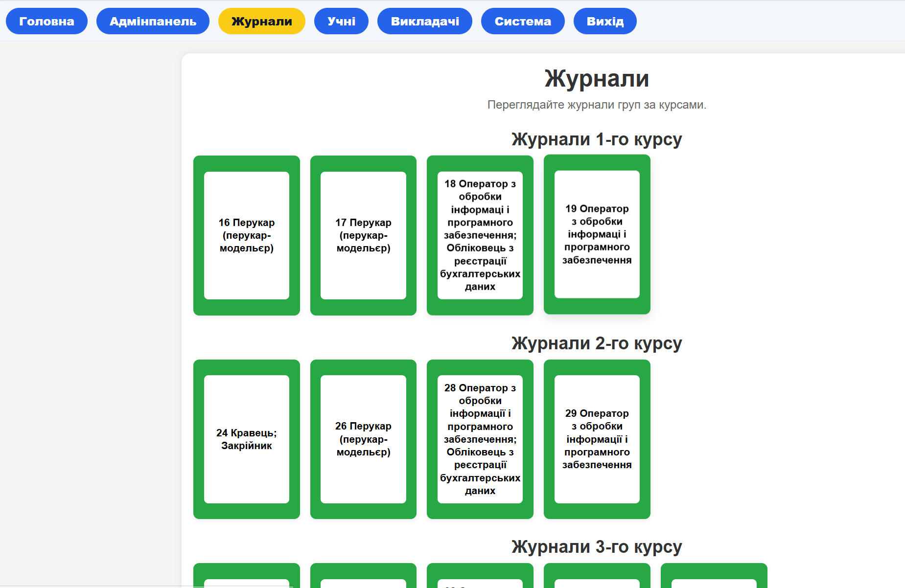Go to the Головна page

(x=46, y=21)
